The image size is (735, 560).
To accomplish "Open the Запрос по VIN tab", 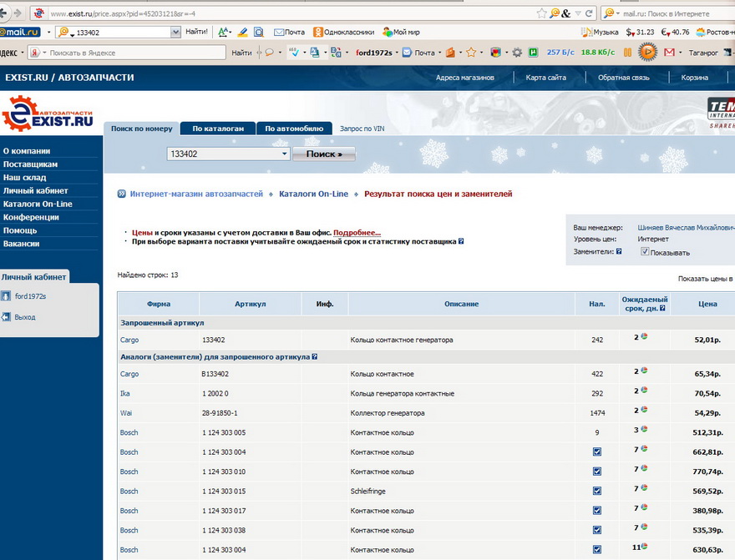I will point(362,129).
